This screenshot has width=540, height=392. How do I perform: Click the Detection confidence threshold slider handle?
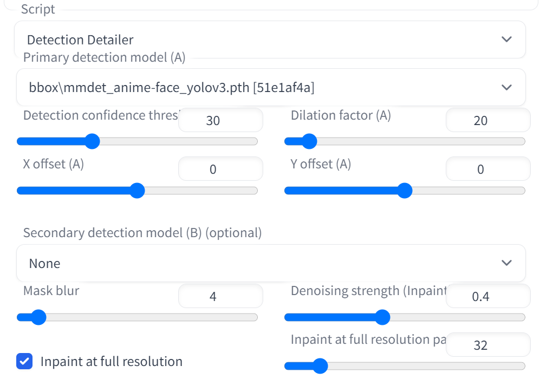pos(92,141)
